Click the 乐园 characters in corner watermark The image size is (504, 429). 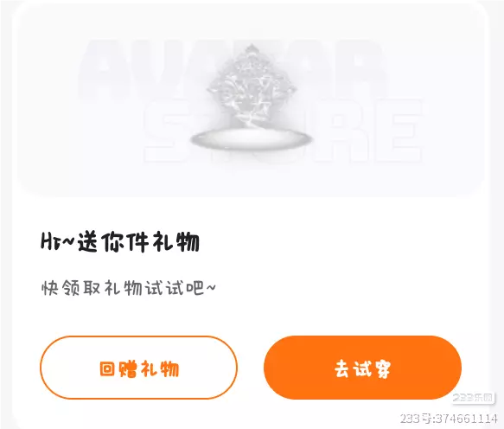(x=482, y=398)
